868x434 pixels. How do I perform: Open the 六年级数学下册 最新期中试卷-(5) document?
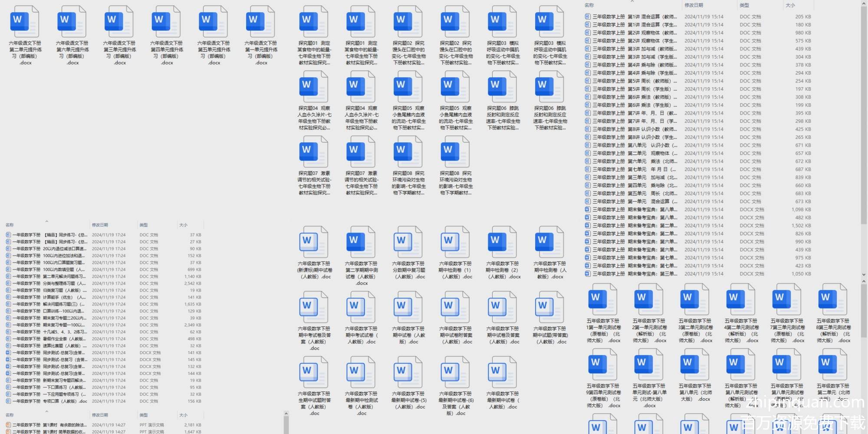[408, 372]
